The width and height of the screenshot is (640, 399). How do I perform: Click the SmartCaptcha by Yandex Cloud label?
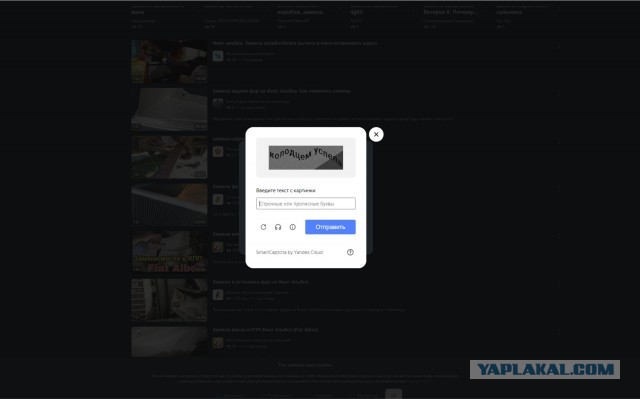pos(289,252)
